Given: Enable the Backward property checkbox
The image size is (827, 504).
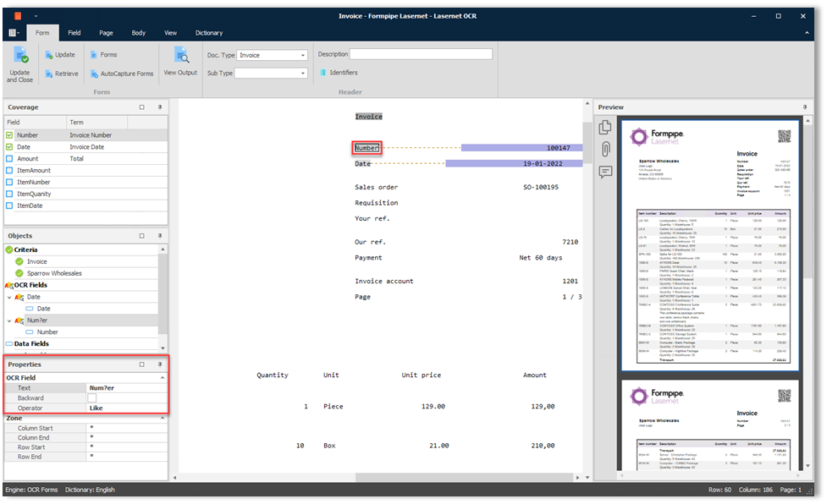Looking at the screenshot, I should (92, 398).
